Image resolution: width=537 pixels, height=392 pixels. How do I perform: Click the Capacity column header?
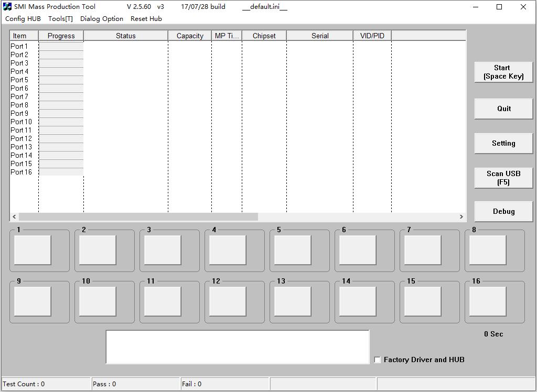[189, 35]
